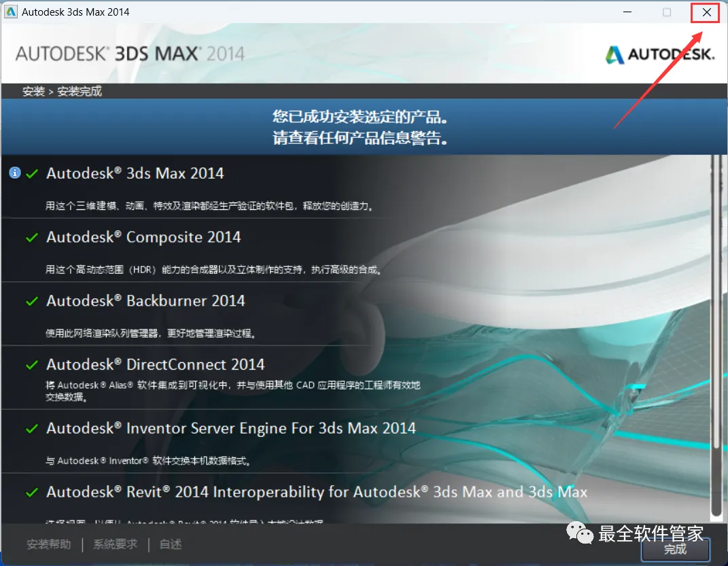Click the 您已成功安装选定的产品 message
This screenshot has height=566, width=728.
click(360, 116)
